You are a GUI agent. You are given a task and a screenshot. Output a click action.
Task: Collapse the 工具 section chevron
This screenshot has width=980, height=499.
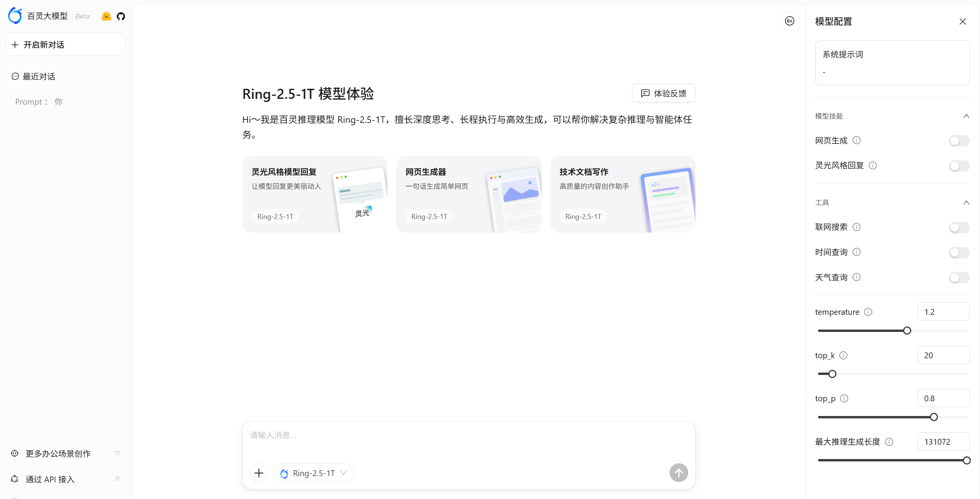966,203
